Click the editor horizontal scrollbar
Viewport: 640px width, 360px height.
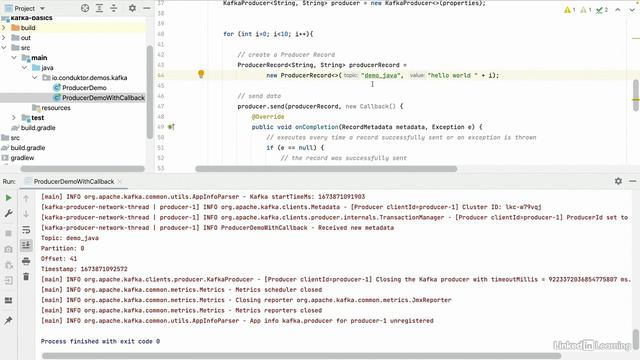(x=326, y=169)
